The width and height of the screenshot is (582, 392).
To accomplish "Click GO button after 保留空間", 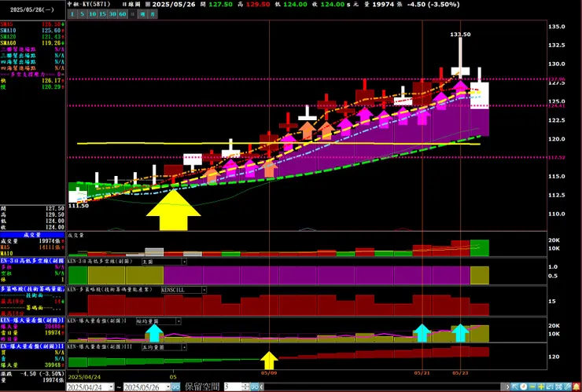I will [254, 387].
